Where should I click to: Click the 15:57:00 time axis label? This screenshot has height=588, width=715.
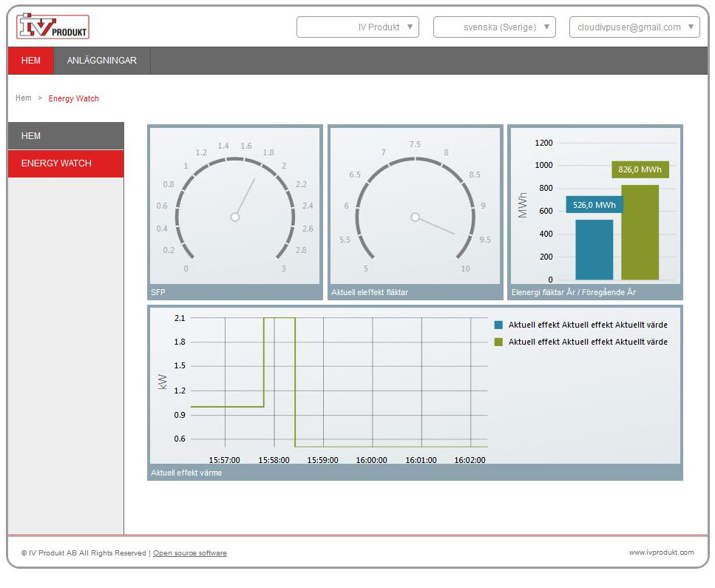[224, 460]
